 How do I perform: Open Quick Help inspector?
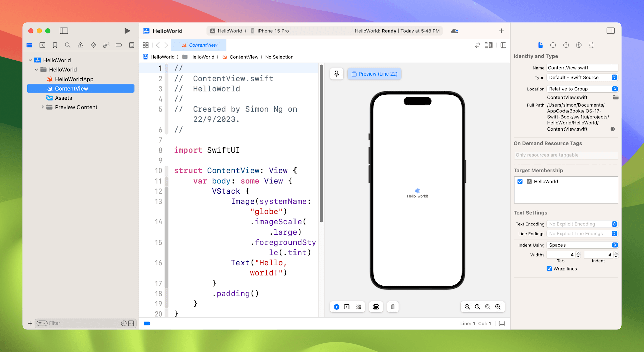coord(566,45)
